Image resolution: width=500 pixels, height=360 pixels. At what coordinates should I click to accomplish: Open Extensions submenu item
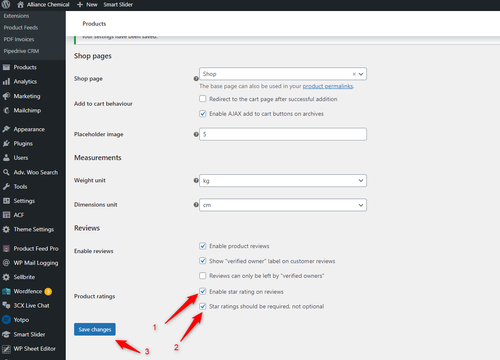pyautogui.click(x=16, y=16)
